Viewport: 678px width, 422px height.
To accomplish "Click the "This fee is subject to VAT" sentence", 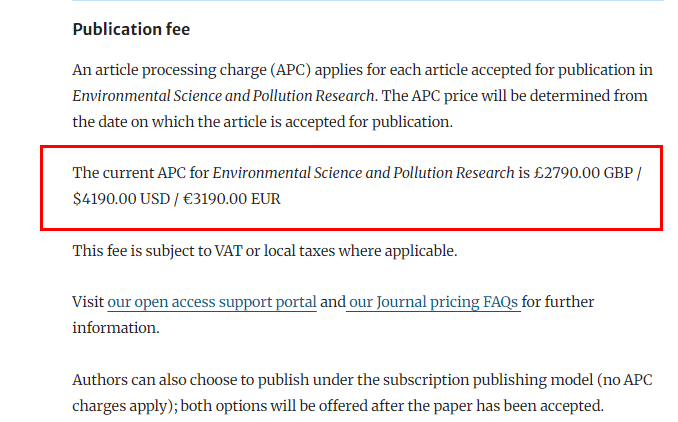I will click(265, 251).
